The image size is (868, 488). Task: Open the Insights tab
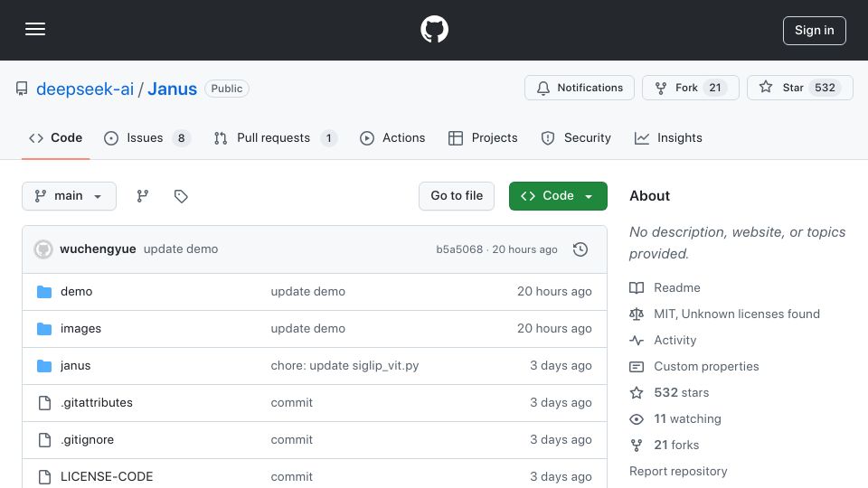668,137
